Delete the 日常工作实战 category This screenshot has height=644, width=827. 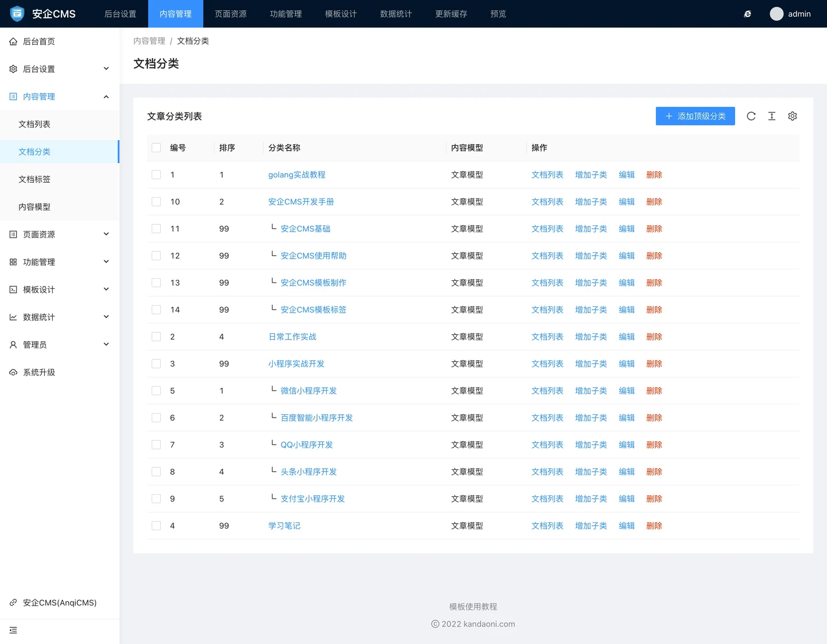(654, 337)
